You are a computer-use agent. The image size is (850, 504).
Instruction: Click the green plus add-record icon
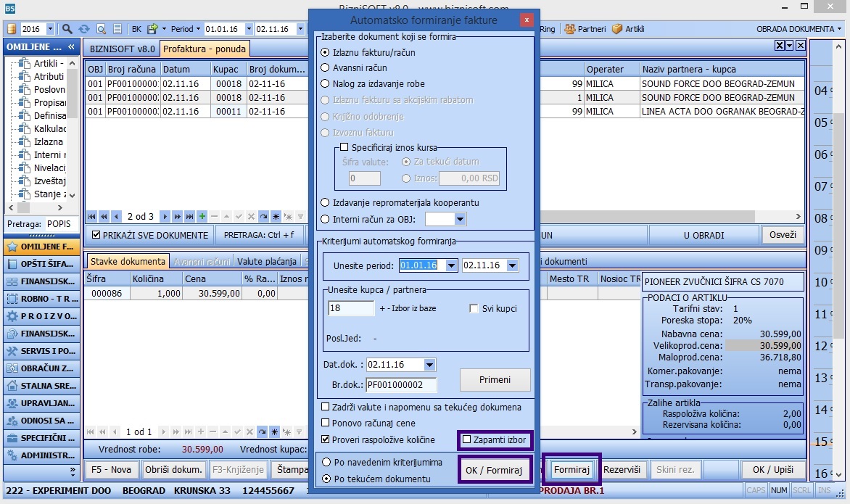point(202,216)
